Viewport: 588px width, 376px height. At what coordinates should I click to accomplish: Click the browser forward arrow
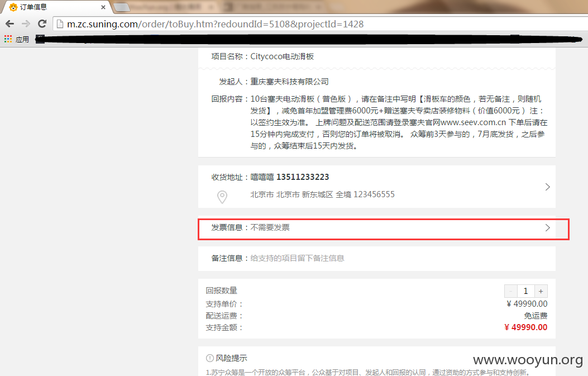pyautogui.click(x=26, y=24)
